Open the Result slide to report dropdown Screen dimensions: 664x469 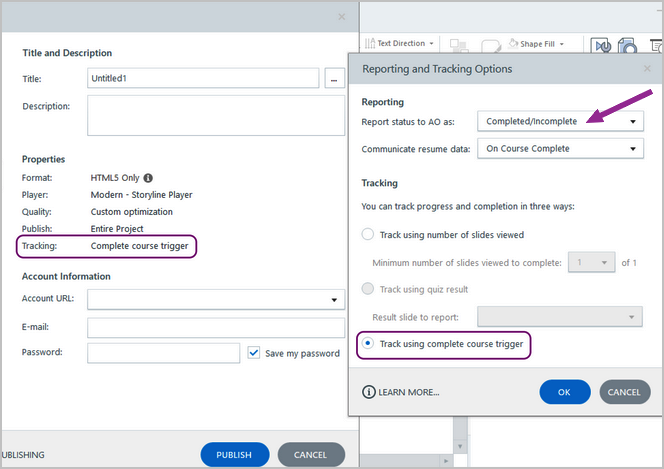560,317
